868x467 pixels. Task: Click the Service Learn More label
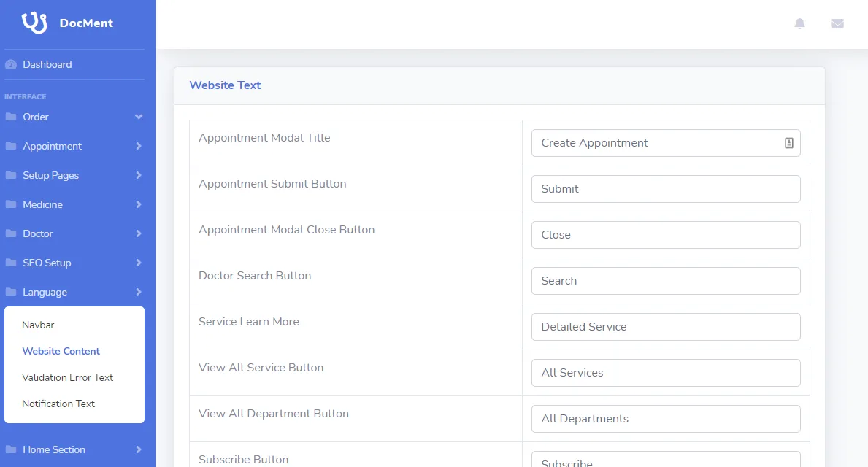pos(248,322)
